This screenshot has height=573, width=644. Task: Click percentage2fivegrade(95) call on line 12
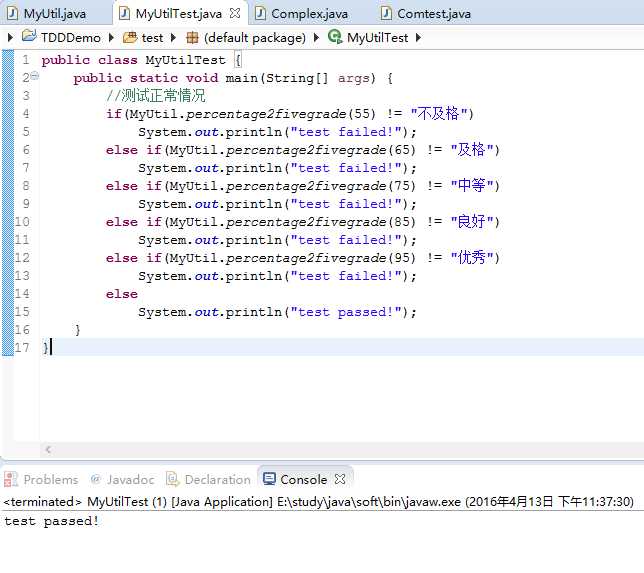(x=321, y=258)
